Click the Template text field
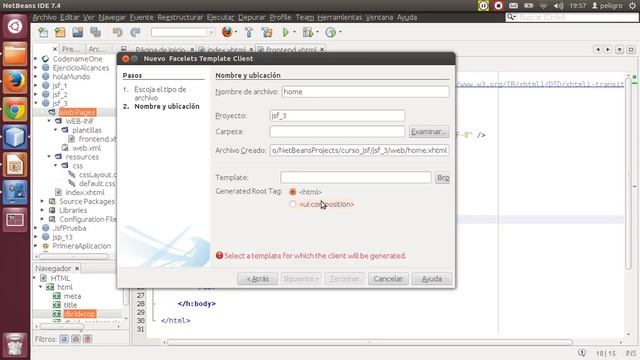Screen dimensions: 640x360 [x=356, y=178]
